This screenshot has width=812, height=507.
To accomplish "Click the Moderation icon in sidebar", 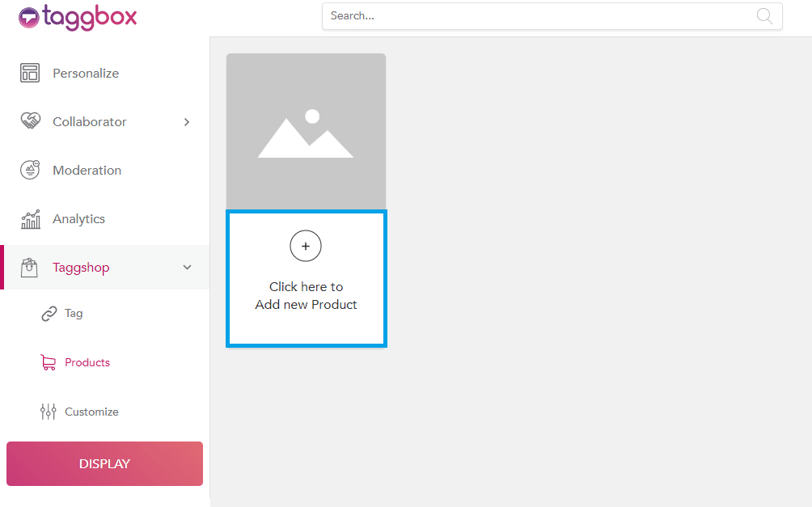I will click(x=30, y=170).
